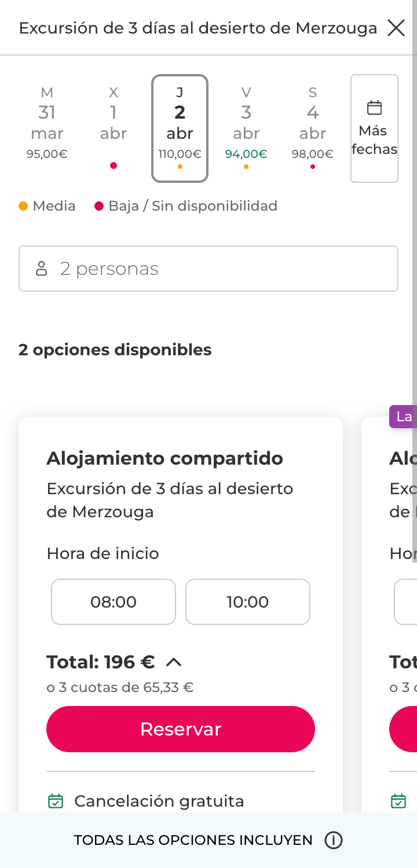Viewport: 417px width, 868px height.
Task: Select the 08:00 start time
Action: point(113,602)
